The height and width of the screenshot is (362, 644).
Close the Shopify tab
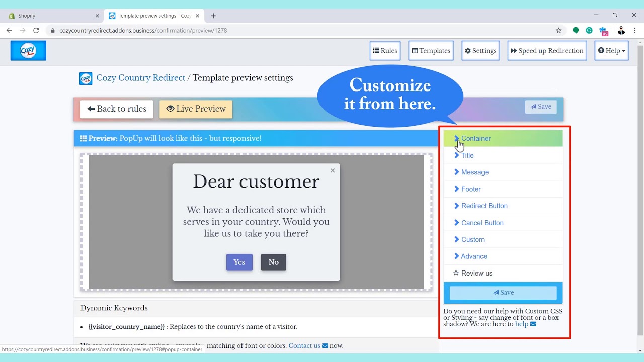(97, 16)
